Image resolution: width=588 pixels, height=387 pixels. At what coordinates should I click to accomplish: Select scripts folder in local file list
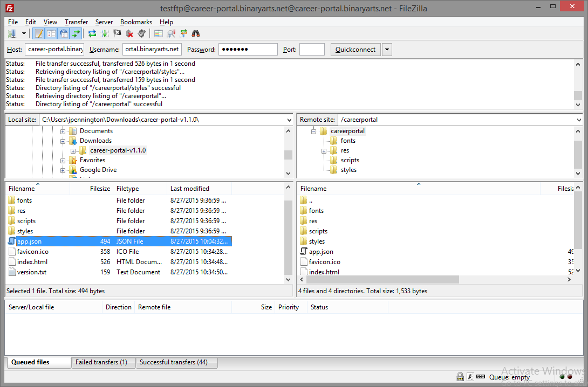(x=26, y=220)
